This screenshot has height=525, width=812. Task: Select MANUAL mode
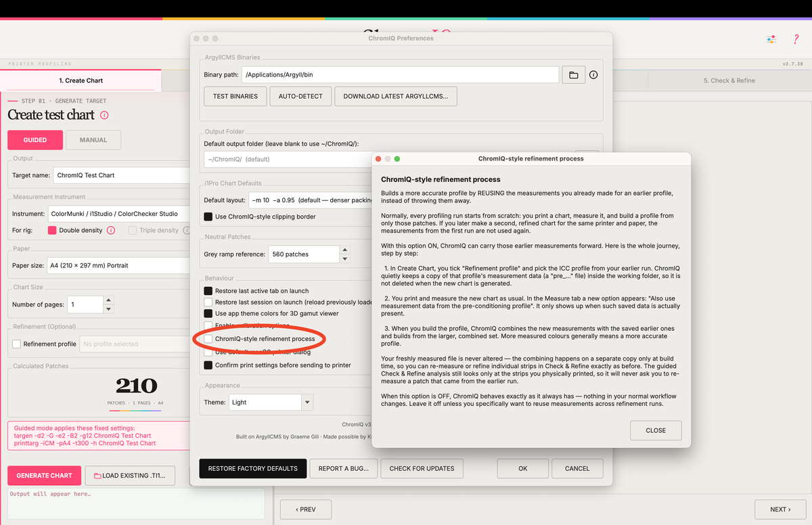93,140
